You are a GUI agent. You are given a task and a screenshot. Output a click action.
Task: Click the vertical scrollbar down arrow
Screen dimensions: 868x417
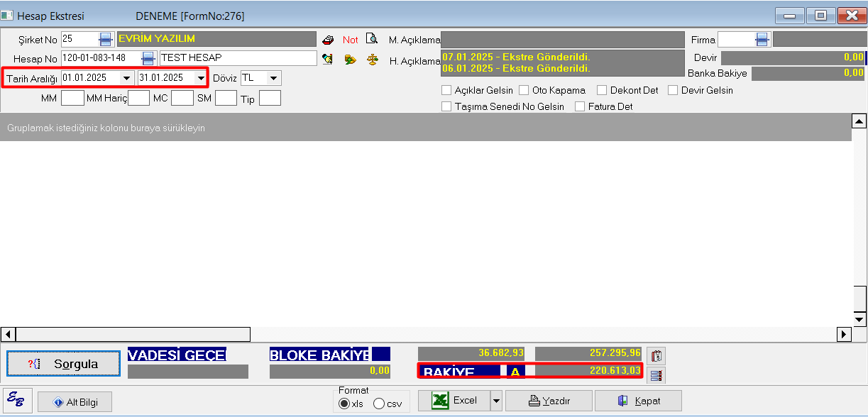coord(859,318)
